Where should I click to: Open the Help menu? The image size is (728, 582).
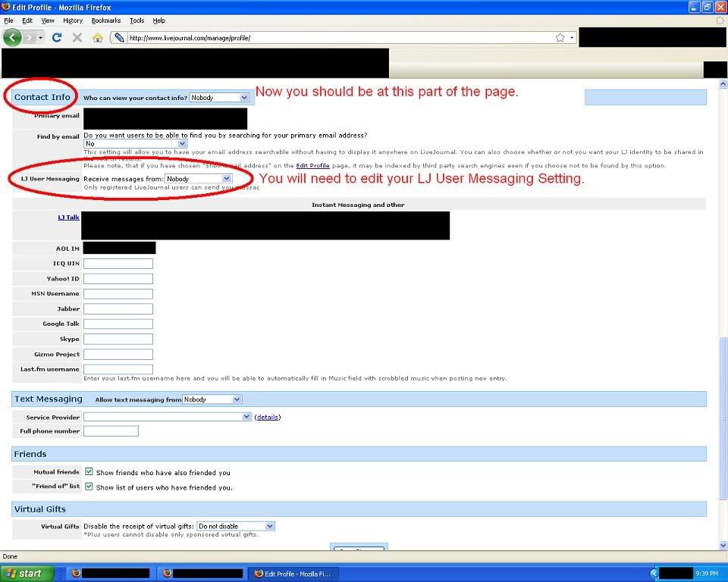(158, 20)
